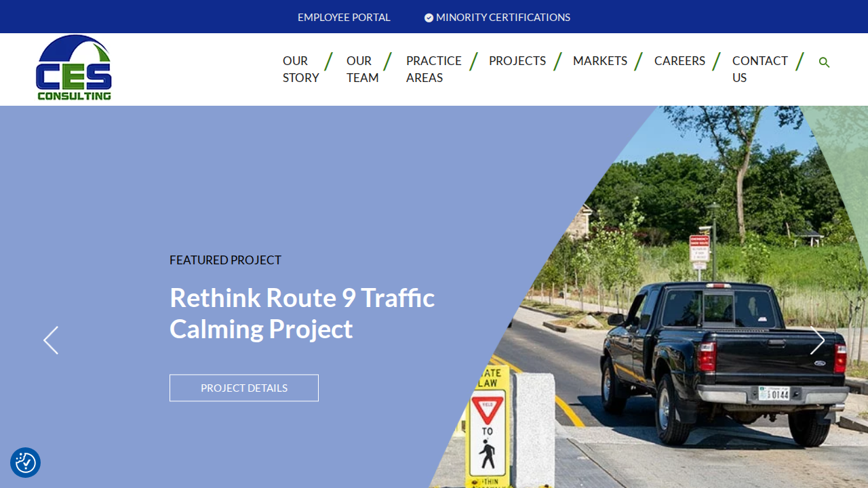Screen dimensions: 868x488
Task: Open the Our Story menu item
Action: (x=301, y=69)
